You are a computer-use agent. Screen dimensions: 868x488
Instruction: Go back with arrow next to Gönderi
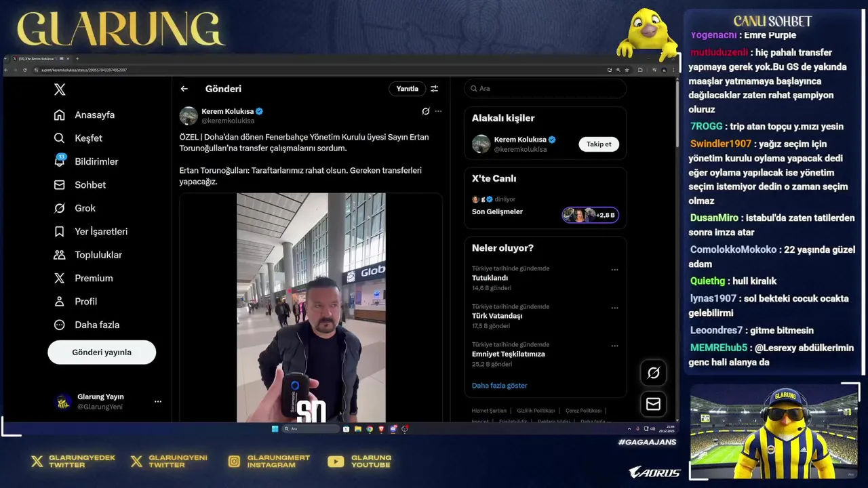184,89
